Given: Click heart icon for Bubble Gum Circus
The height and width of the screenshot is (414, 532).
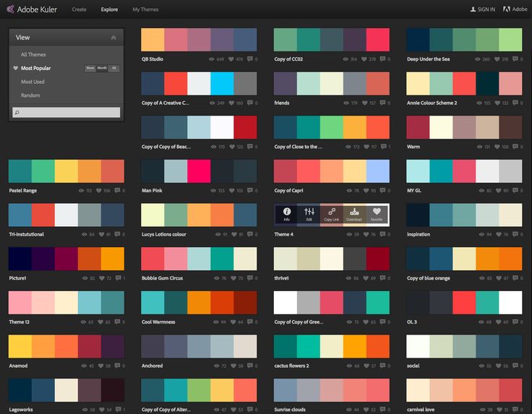Looking at the screenshot, I should point(233,278).
